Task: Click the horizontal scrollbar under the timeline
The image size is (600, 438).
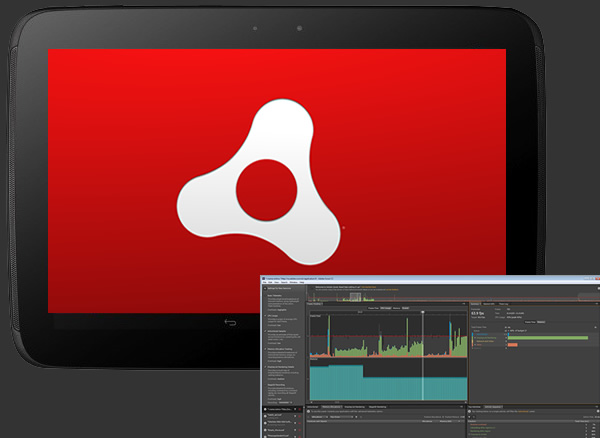Action: pos(388,402)
